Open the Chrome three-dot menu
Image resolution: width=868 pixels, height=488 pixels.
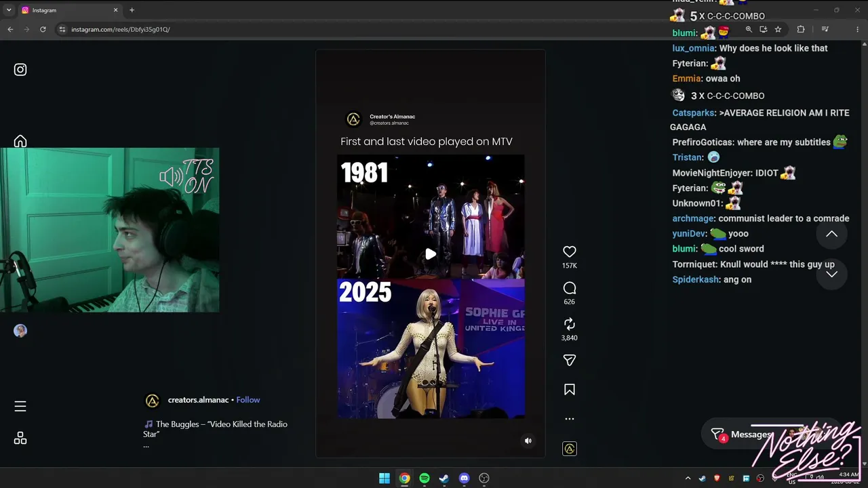pyautogui.click(x=857, y=29)
